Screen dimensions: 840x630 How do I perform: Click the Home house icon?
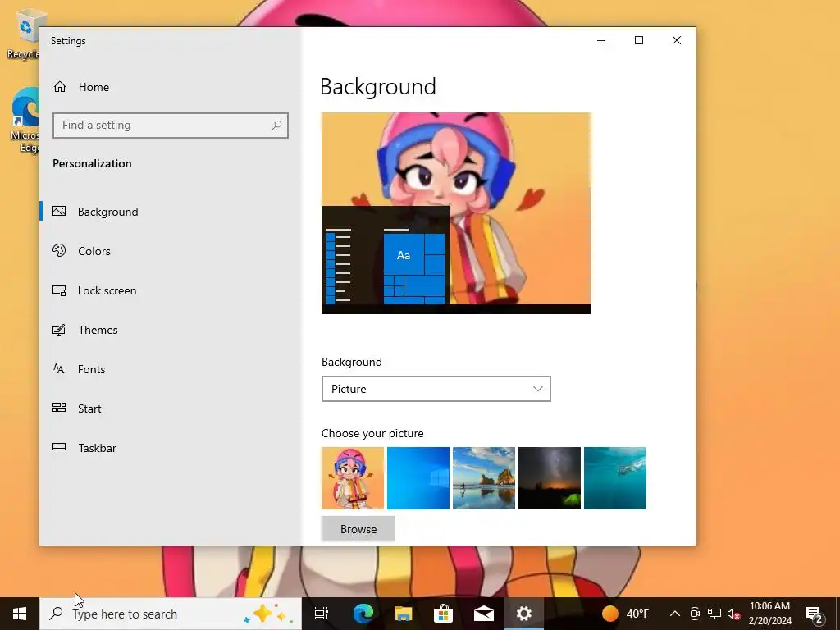coord(59,87)
